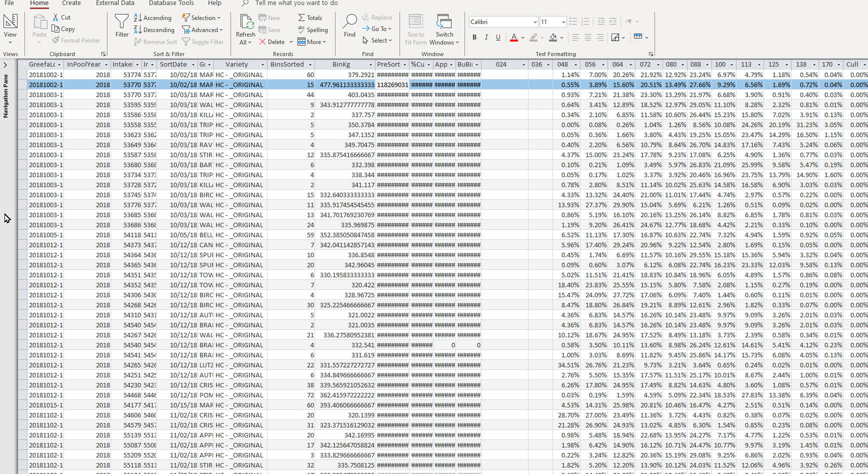Expand the Navigation Pane

[5, 65]
